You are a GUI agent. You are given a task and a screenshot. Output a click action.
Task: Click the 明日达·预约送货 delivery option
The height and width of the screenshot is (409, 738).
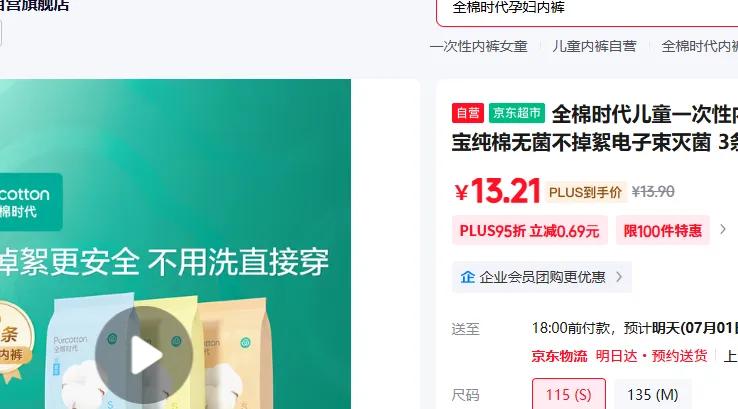652,356
